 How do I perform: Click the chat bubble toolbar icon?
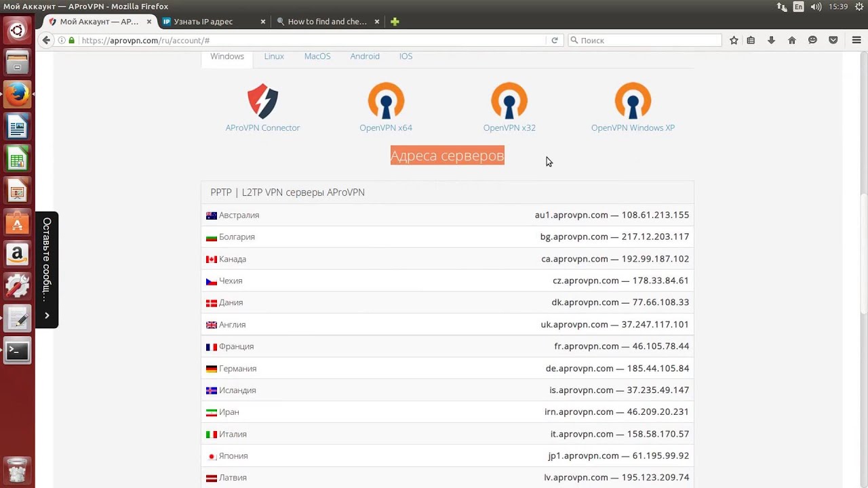tap(812, 40)
